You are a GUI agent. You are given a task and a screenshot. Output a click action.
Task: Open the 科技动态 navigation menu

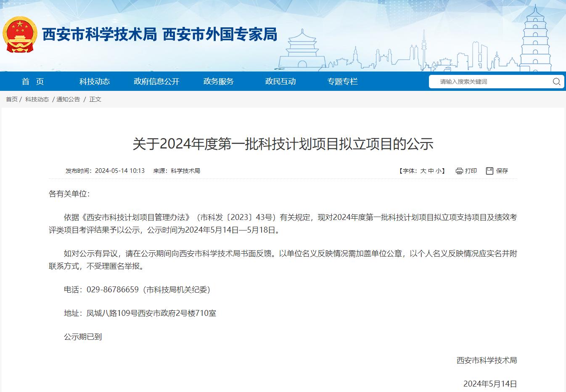(x=95, y=82)
